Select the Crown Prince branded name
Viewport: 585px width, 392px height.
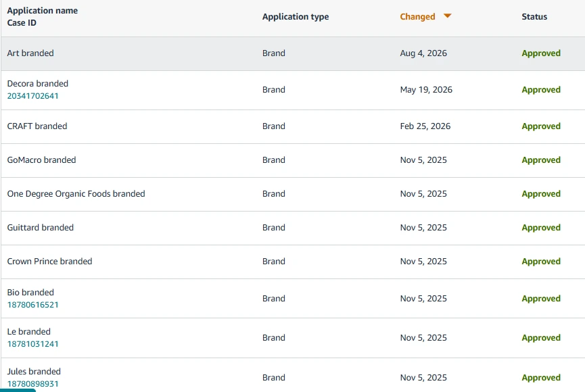click(x=49, y=262)
